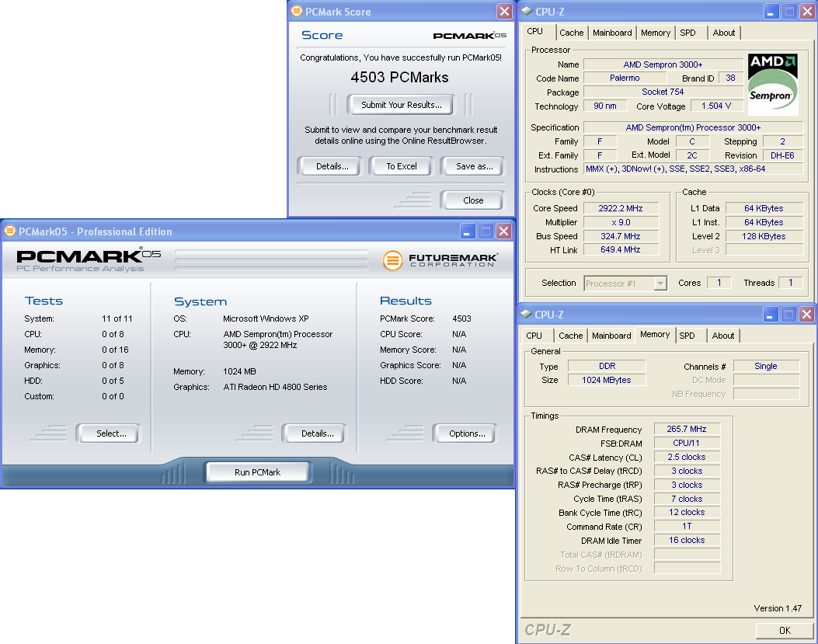Image resolution: width=818 pixels, height=644 pixels.
Task: Open About tab in lower CPU-Z window
Action: click(x=722, y=336)
